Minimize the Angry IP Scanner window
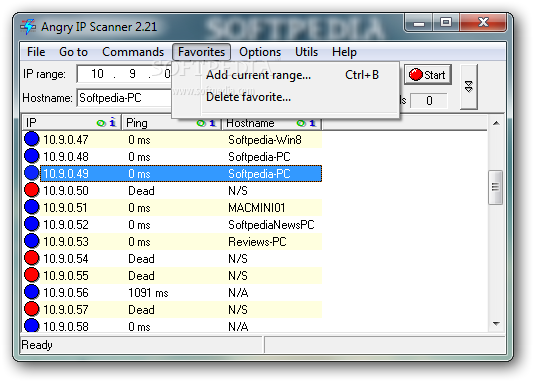The height and width of the screenshot is (382, 534). pos(419,23)
